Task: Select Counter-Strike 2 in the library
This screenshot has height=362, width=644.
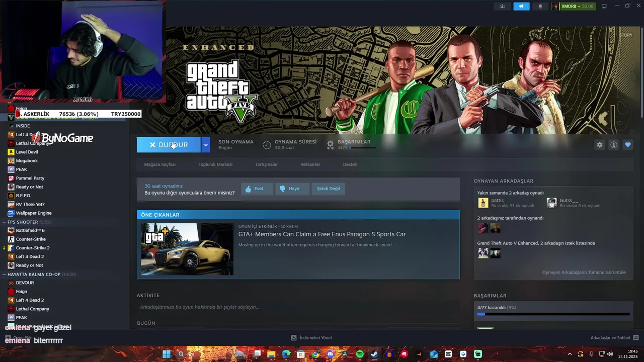Action: pos(33,248)
